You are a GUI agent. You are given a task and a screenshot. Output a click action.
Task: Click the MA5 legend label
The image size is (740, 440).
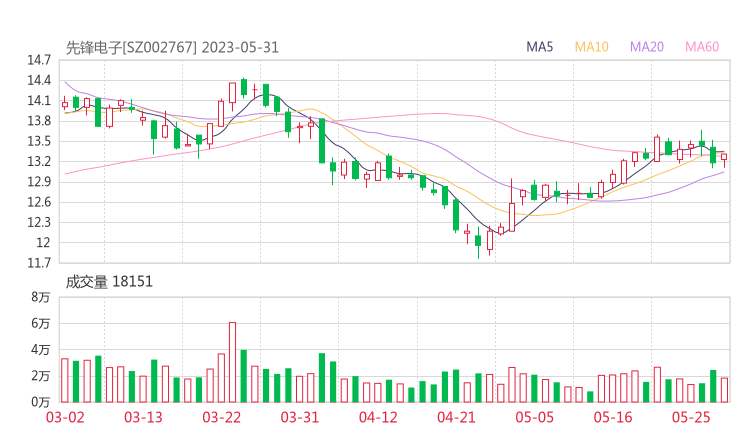click(x=539, y=47)
